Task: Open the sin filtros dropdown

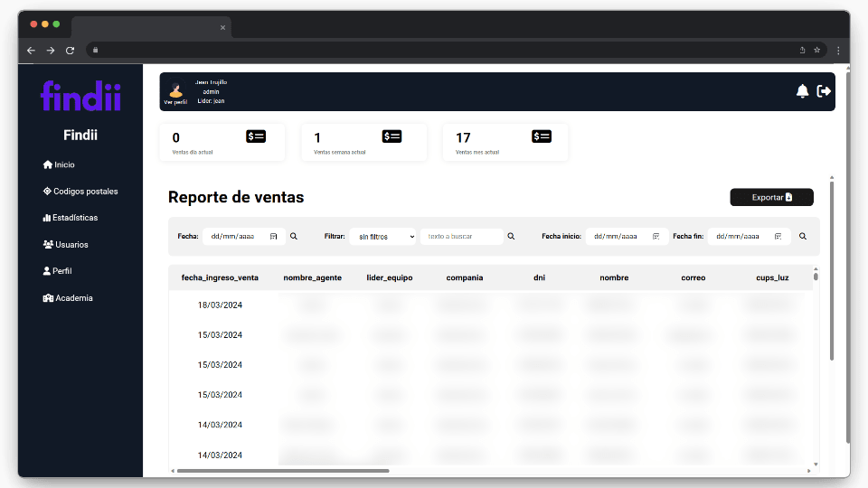Action: pos(382,236)
